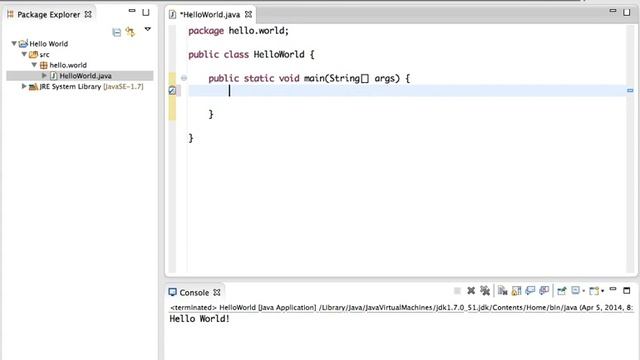Select the Hello World project

(49, 44)
